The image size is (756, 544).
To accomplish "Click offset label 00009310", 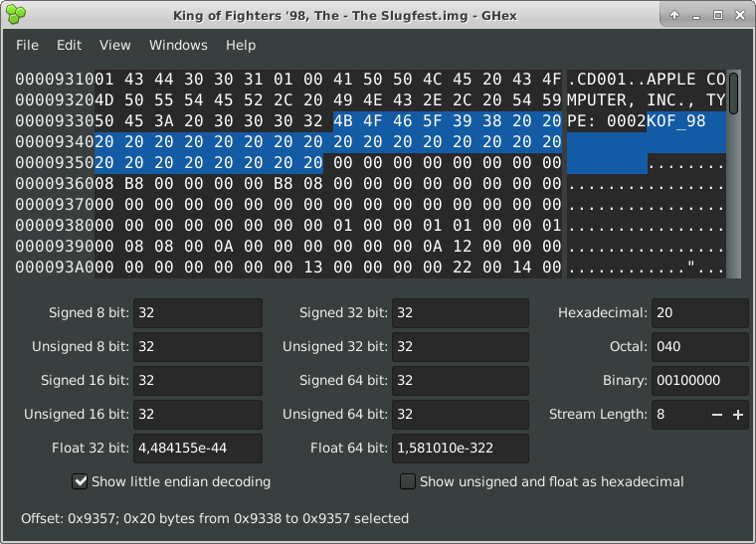I will tap(55, 79).
